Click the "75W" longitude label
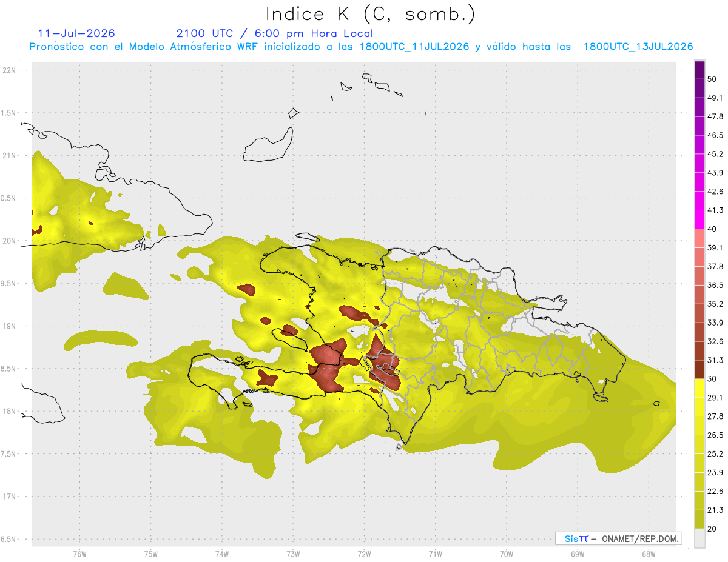This screenshot has width=728, height=562. (150, 554)
